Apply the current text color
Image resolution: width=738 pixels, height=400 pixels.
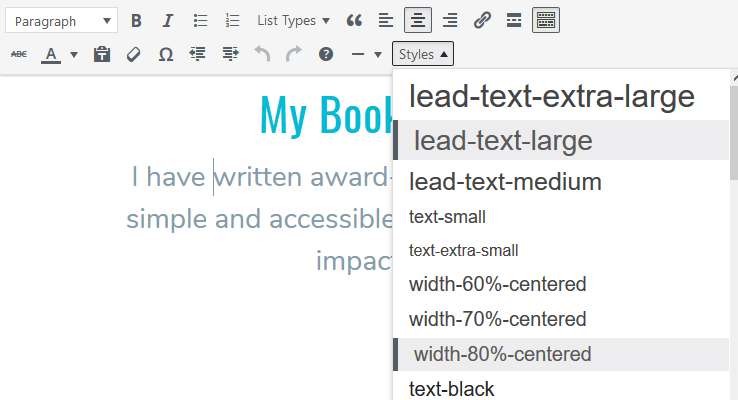[x=51, y=55]
